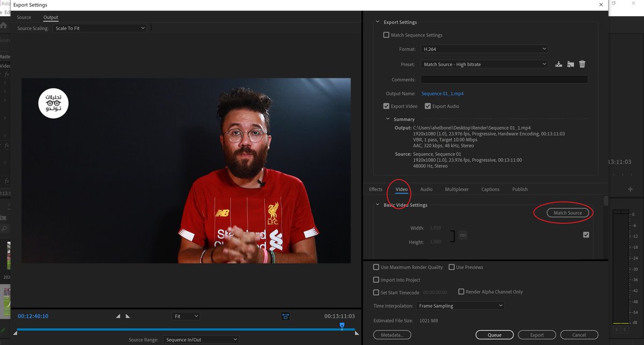
Task: Open the Effects tab
Action: 376,189
